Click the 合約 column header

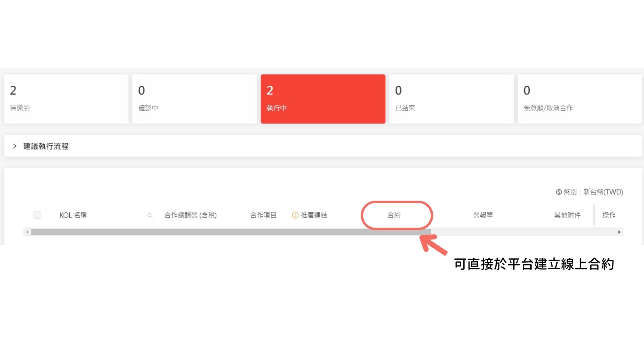(394, 215)
